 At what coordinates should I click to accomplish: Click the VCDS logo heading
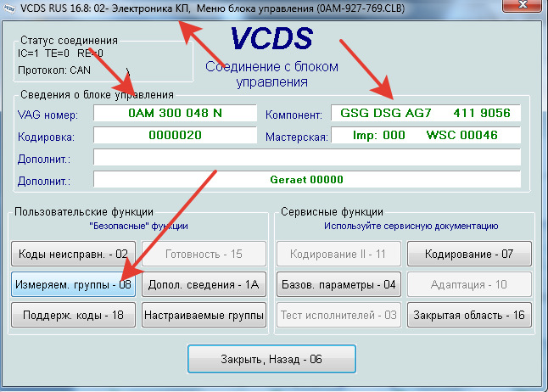pos(271,38)
